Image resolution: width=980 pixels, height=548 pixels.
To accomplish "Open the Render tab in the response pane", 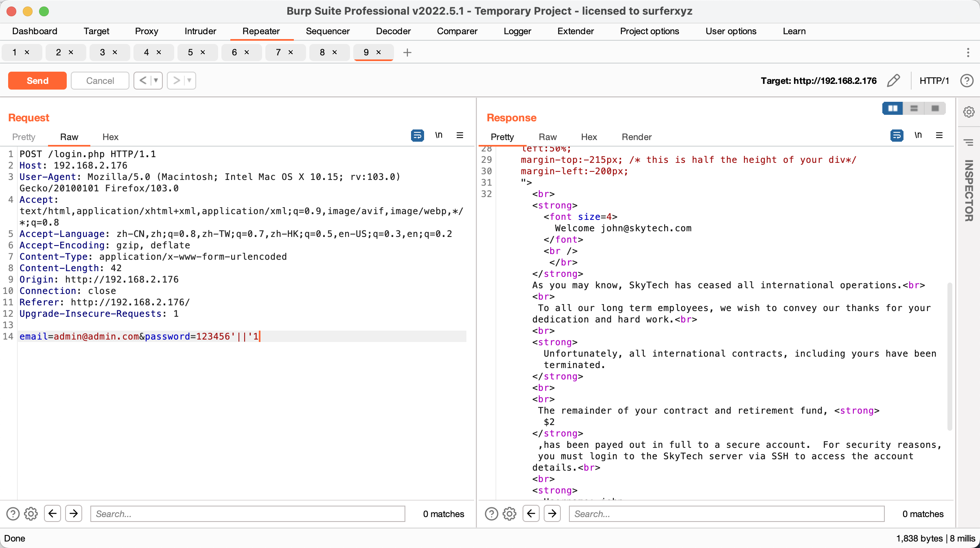I will [636, 137].
